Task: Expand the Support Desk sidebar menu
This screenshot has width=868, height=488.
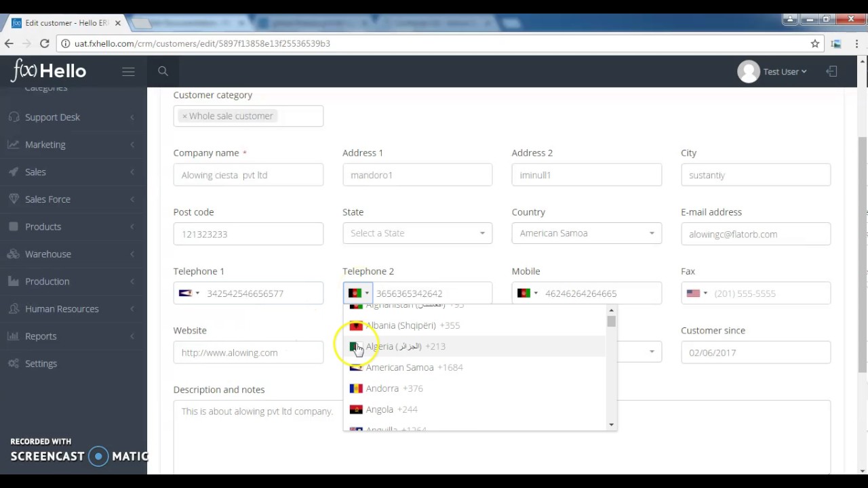Action: click(x=73, y=117)
